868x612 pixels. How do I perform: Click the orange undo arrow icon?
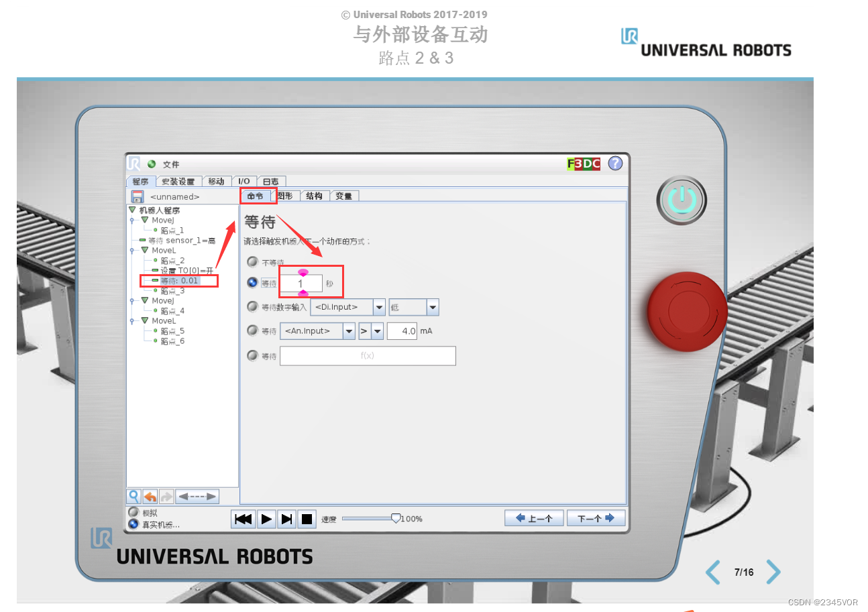pos(150,496)
